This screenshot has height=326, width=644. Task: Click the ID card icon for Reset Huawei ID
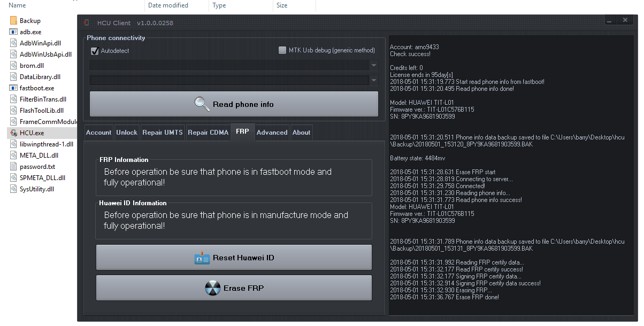202,258
